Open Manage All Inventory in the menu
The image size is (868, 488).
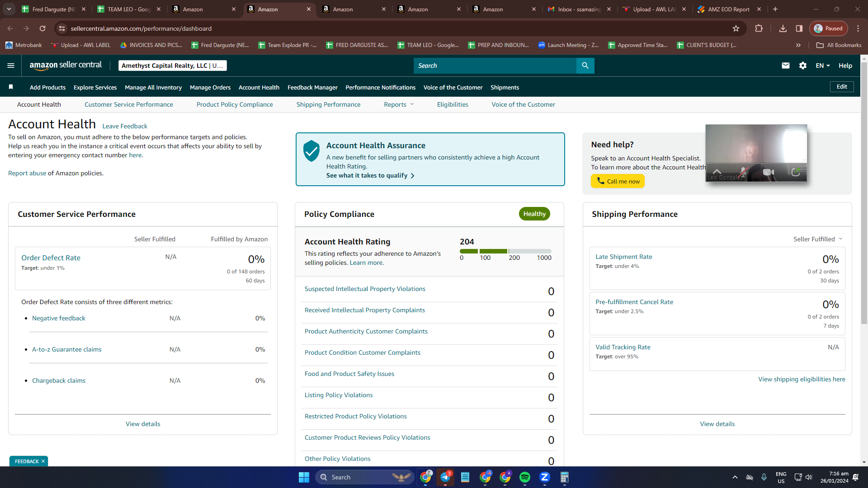[153, 87]
